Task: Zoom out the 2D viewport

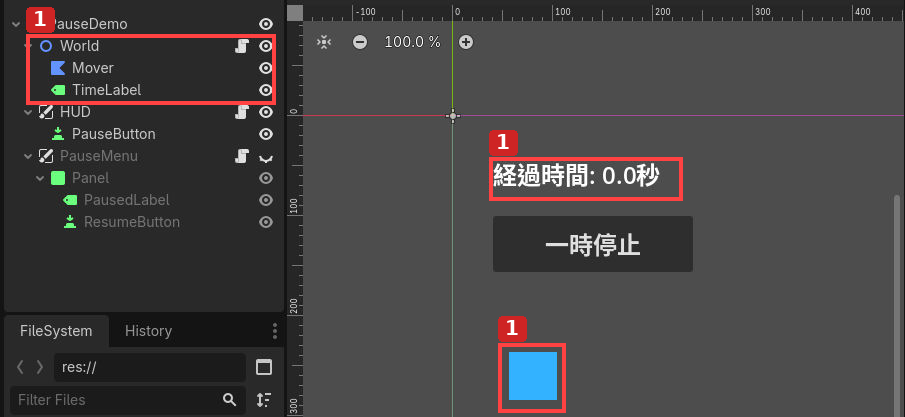Action: click(x=360, y=42)
